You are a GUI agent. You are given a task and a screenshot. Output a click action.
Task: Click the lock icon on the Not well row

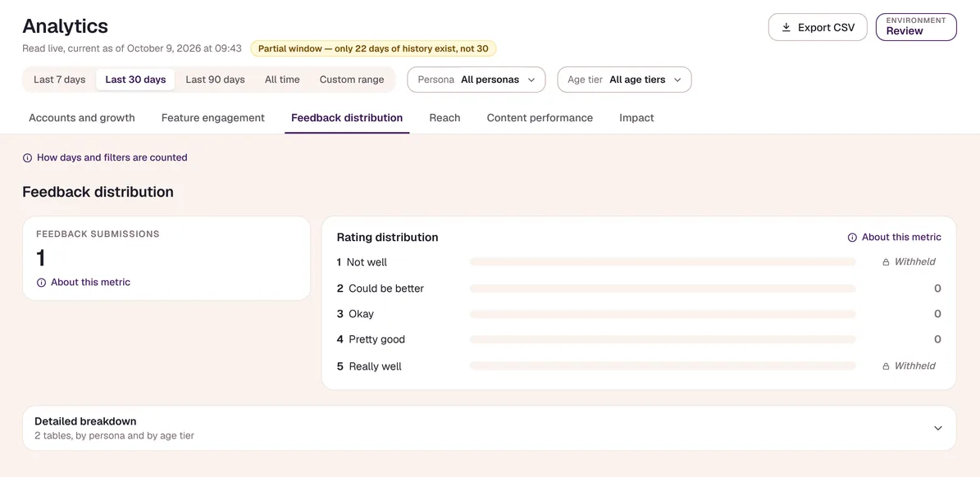point(886,262)
